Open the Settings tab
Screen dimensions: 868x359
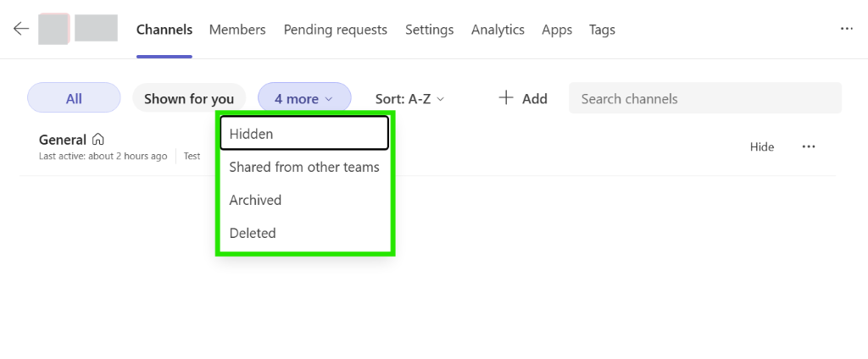click(429, 30)
